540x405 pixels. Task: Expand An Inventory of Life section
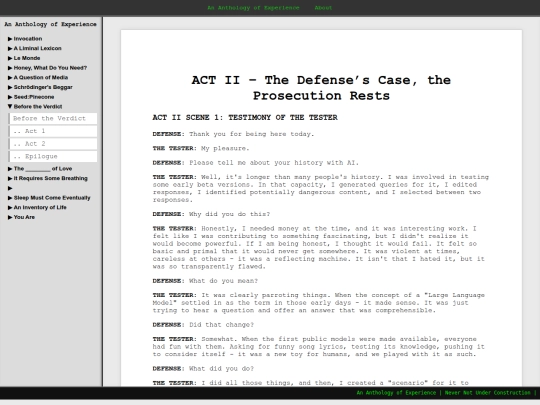coord(37,207)
